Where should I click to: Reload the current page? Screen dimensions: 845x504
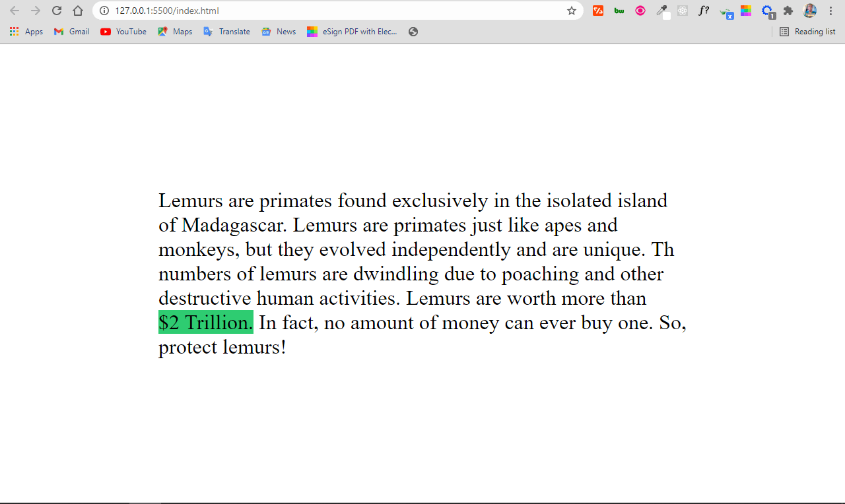[57, 11]
